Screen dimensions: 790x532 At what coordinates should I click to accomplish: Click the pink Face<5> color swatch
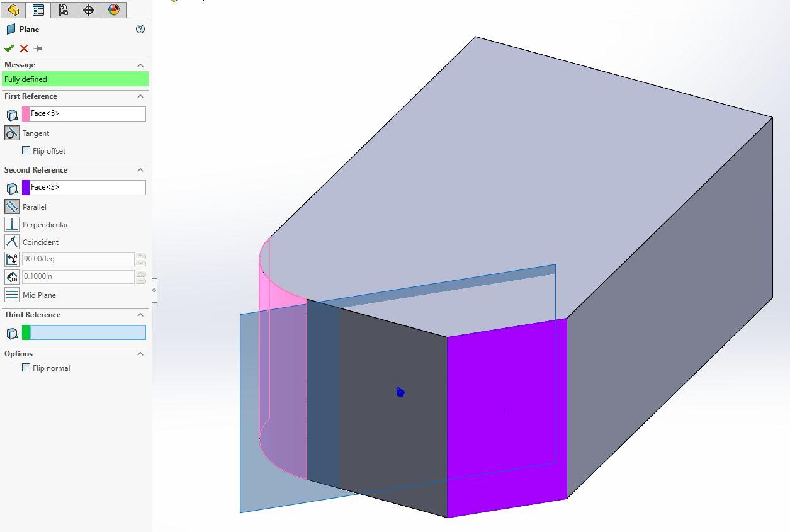[26, 114]
